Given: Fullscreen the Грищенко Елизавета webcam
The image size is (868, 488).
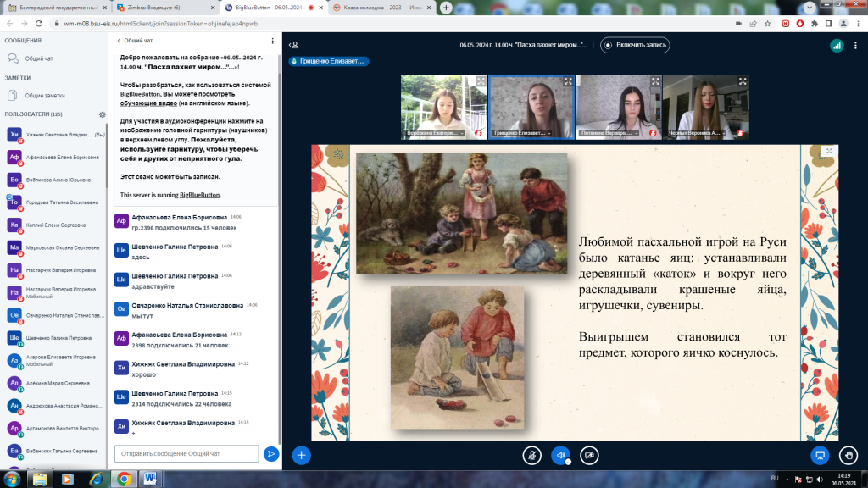Looking at the screenshot, I should coord(568,81).
